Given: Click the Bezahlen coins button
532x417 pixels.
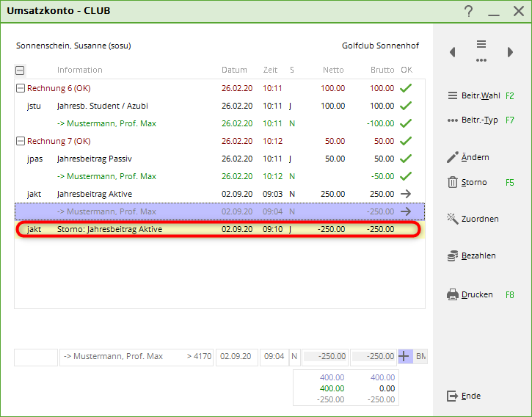Looking at the screenshot, I should tap(471, 255).
